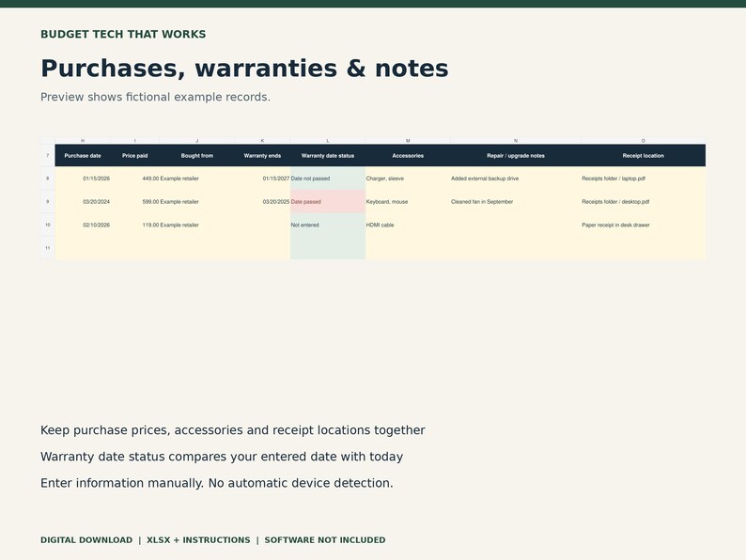Click the SOFTWARE NOT INCLUDED footer text
Screen dimensions: 746x560
pyautogui.click(x=325, y=540)
